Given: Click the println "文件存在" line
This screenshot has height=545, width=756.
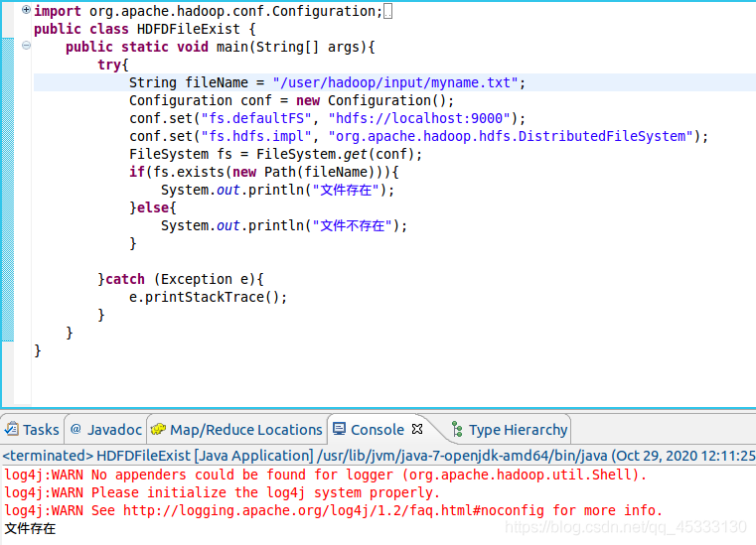Looking at the screenshot, I should 277,190.
